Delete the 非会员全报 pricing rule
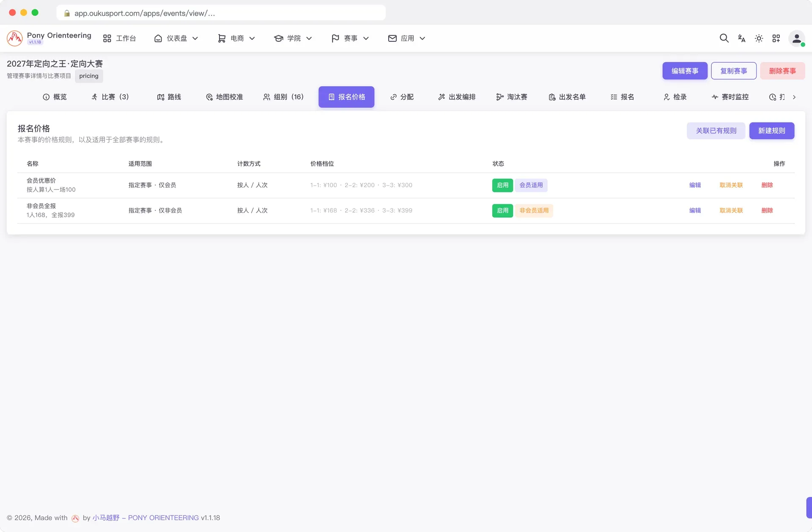This screenshot has height=532, width=812. [x=767, y=211]
